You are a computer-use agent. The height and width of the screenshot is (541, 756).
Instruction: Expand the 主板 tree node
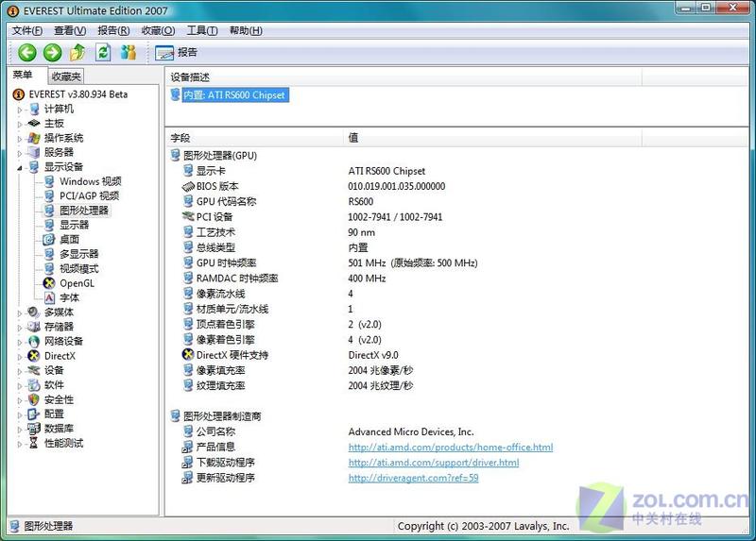click(20, 124)
